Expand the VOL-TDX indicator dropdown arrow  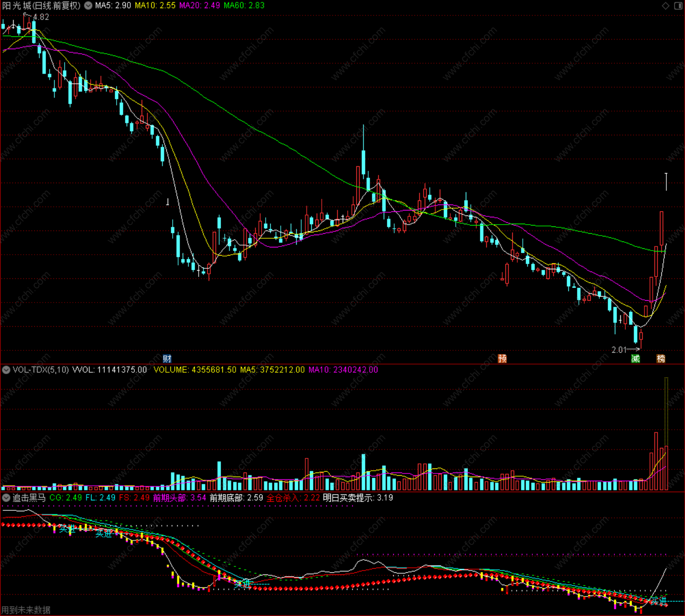pyautogui.click(x=6, y=370)
